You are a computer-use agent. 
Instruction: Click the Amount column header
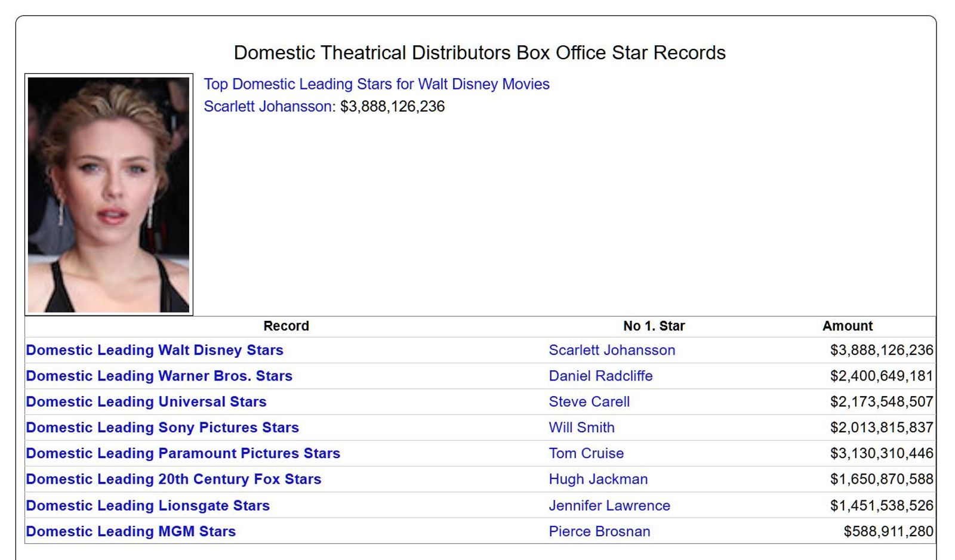coord(847,326)
